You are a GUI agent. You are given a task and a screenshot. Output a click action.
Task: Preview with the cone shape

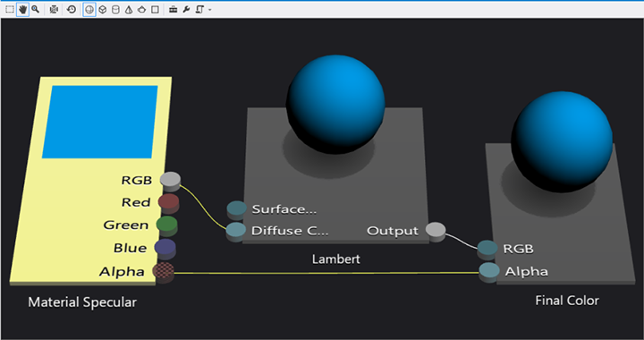[129, 9]
